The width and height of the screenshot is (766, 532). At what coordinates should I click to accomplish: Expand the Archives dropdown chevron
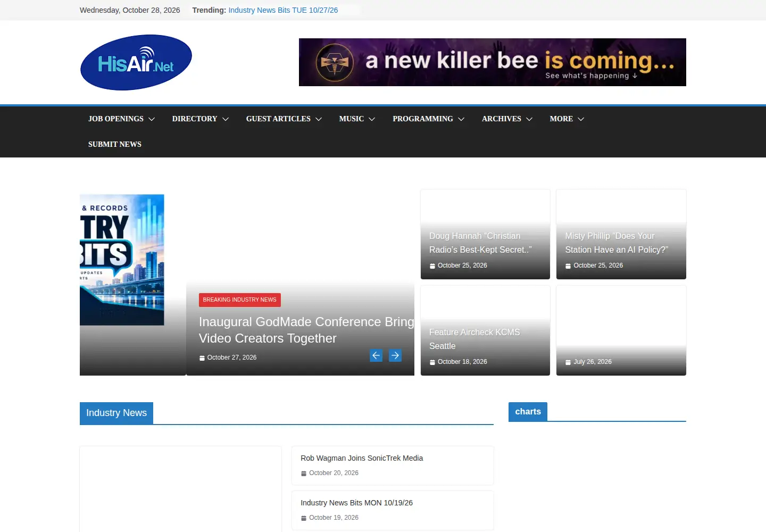[529, 119]
